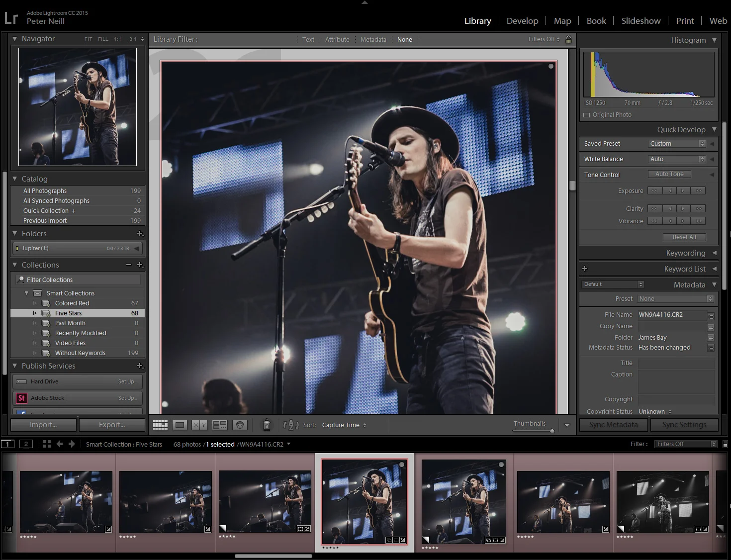The height and width of the screenshot is (560, 731).
Task: Expand Tone Control section triangle
Action: click(x=712, y=175)
